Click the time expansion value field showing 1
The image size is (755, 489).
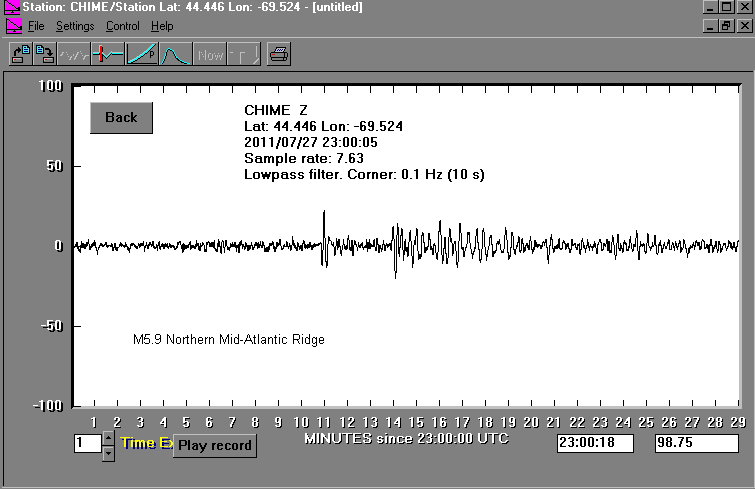(86, 443)
